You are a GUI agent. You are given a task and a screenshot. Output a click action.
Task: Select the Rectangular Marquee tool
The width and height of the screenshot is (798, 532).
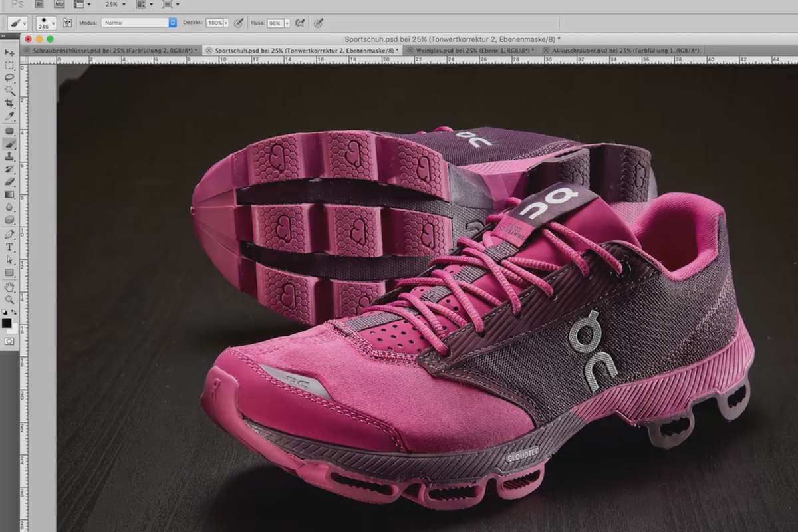(9, 65)
